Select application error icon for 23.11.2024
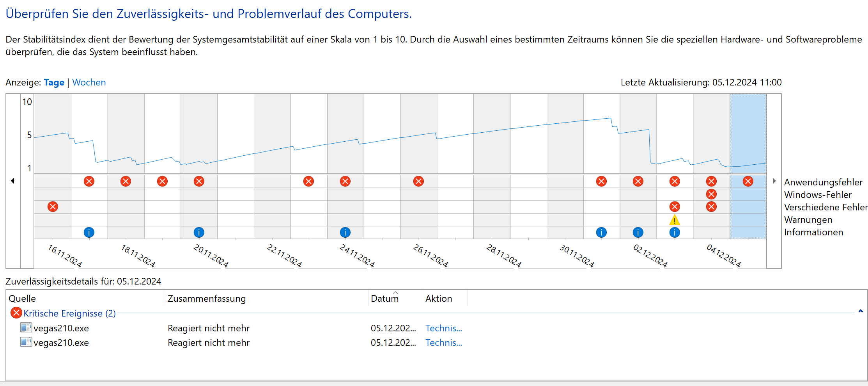This screenshot has width=868, height=386. click(308, 181)
